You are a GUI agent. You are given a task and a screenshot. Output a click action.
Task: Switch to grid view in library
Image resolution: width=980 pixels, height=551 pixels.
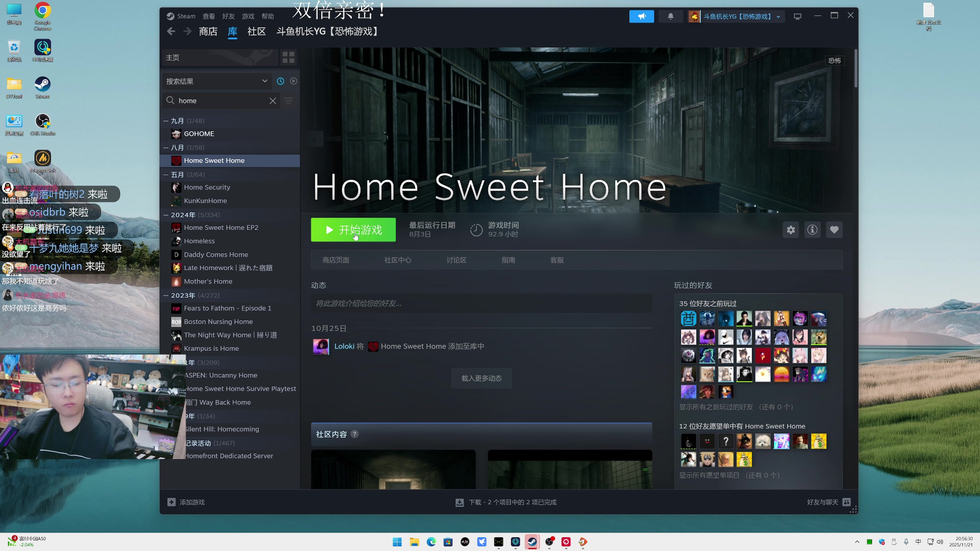click(x=288, y=58)
